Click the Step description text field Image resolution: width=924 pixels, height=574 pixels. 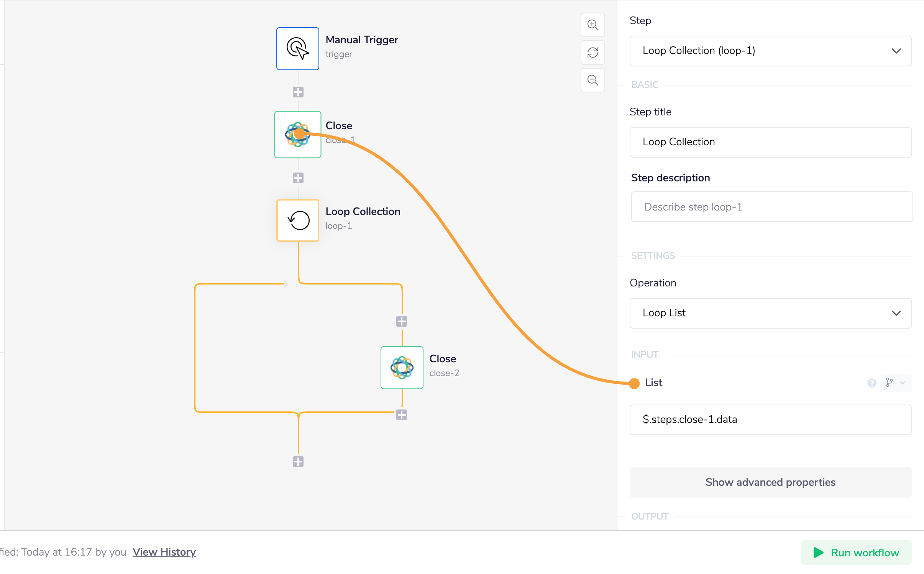pyautogui.click(x=771, y=207)
